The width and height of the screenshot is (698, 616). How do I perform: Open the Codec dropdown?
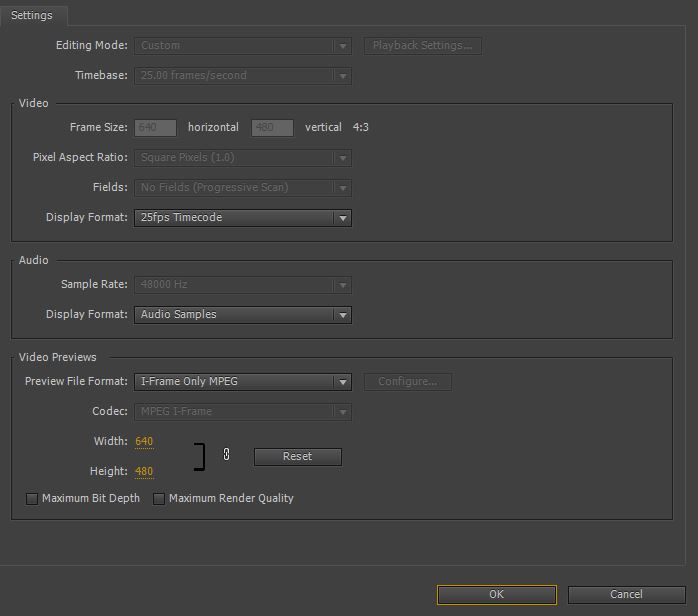point(243,412)
